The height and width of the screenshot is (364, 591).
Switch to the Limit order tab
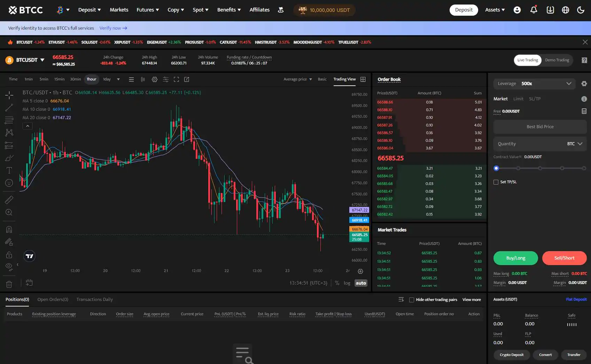(x=518, y=99)
